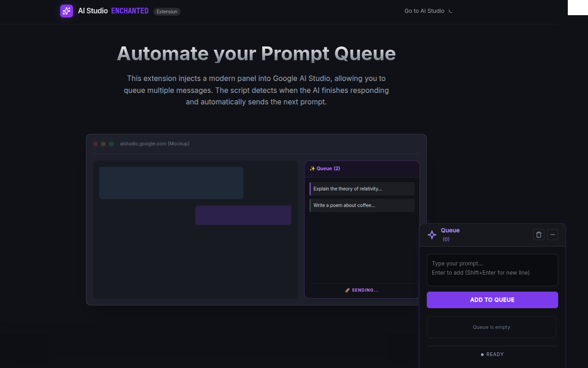Viewport: 588px width, 368px height.
Task: Click the READY status indicator
Action: point(492,354)
